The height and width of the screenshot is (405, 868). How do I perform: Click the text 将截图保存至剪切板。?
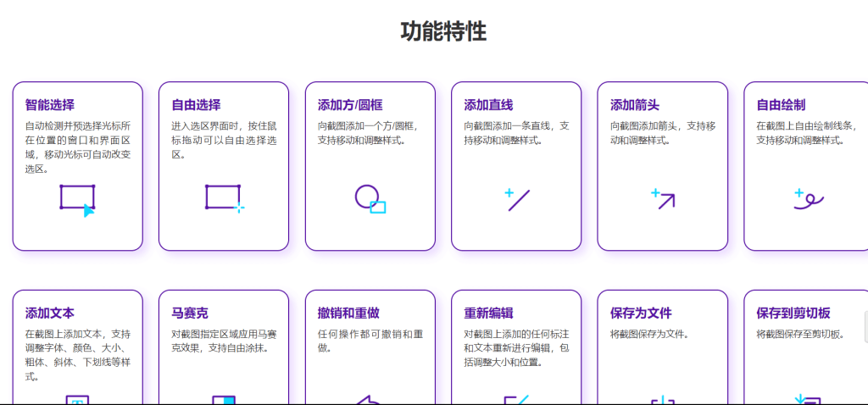(x=801, y=334)
